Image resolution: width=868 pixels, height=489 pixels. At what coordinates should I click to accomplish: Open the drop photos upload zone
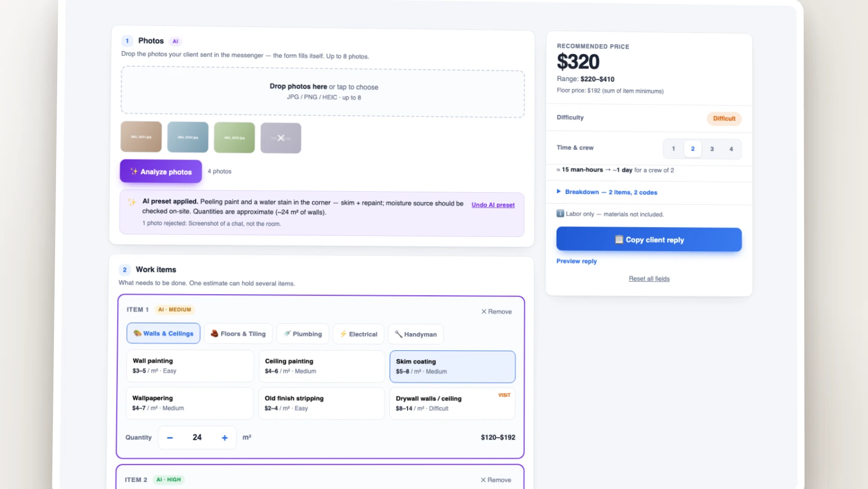click(323, 92)
